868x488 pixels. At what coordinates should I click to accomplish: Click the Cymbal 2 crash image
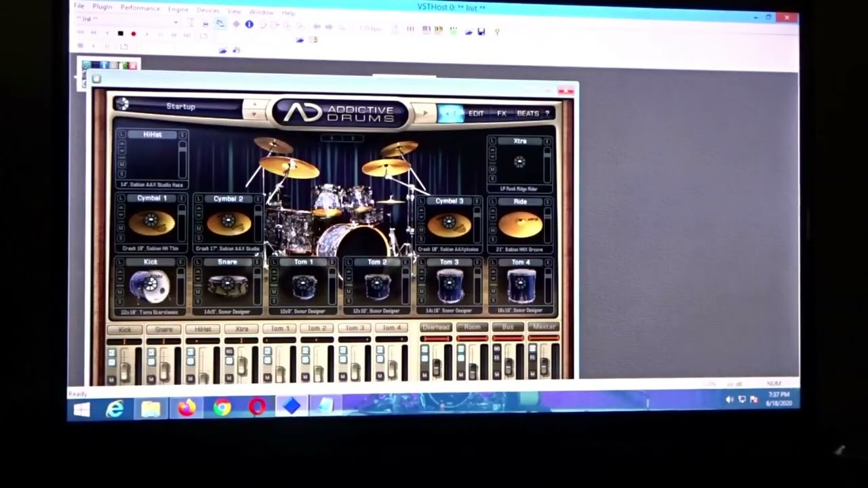(228, 223)
